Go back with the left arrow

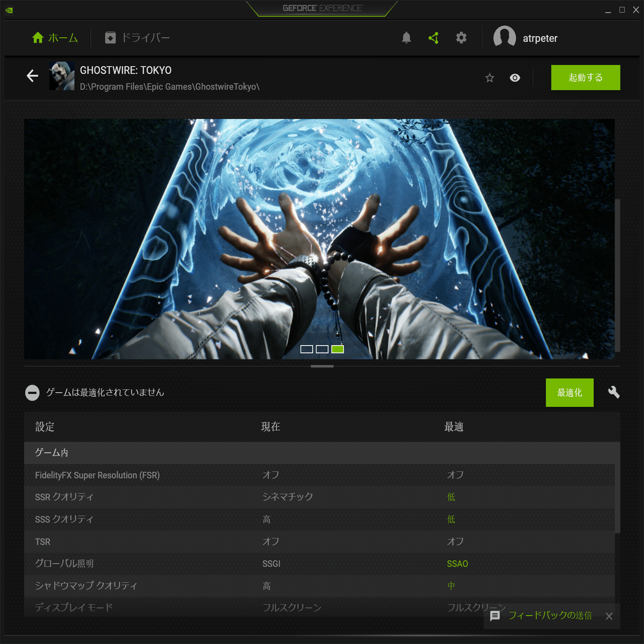[x=32, y=76]
